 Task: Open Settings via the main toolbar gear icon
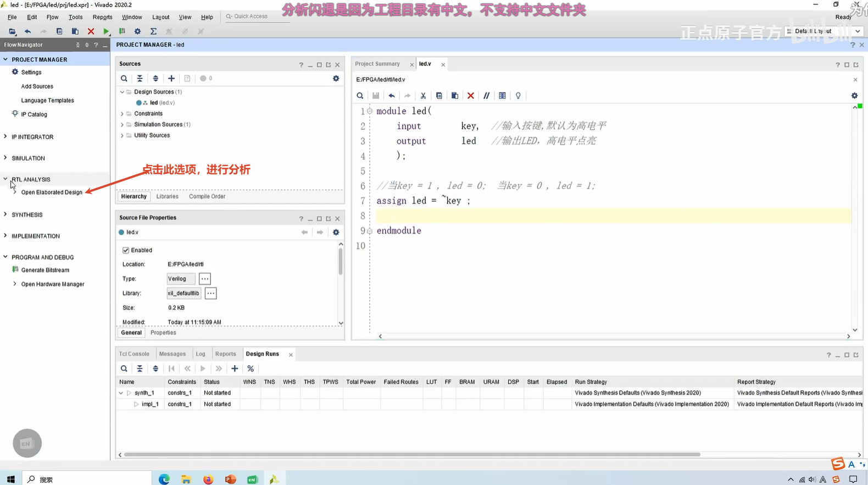137,31
